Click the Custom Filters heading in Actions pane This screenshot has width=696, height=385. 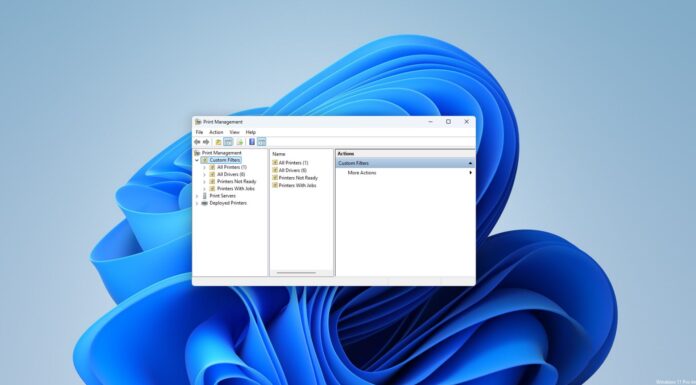coord(353,163)
